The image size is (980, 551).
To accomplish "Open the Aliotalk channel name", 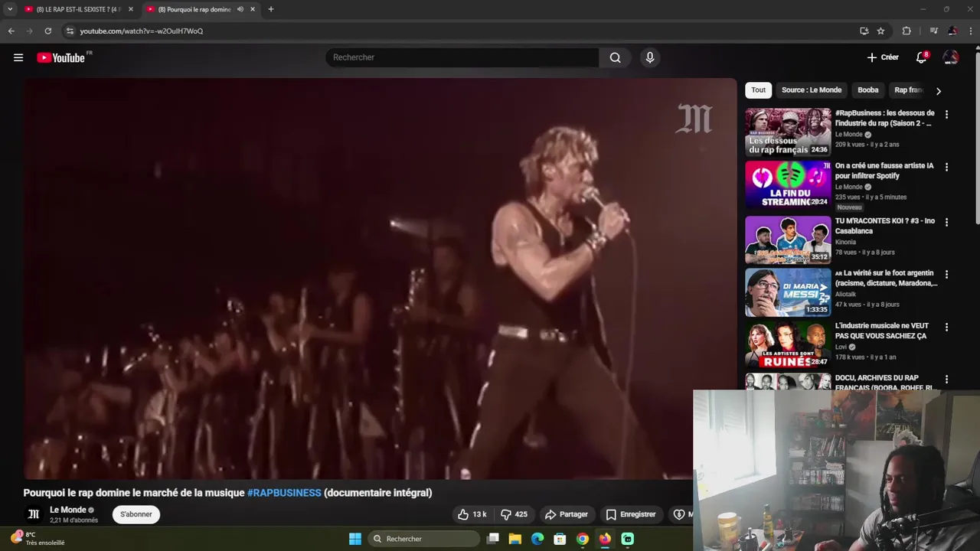I will (845, 294).
